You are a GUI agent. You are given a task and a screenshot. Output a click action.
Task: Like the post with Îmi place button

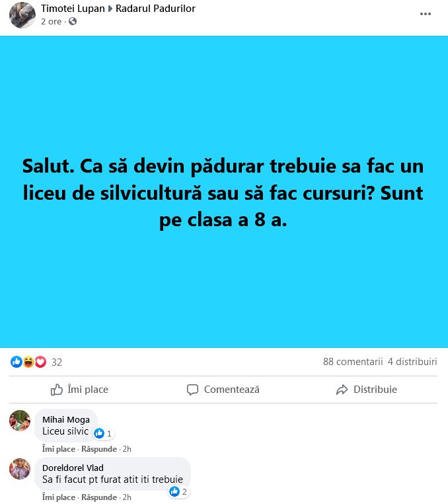79,390
